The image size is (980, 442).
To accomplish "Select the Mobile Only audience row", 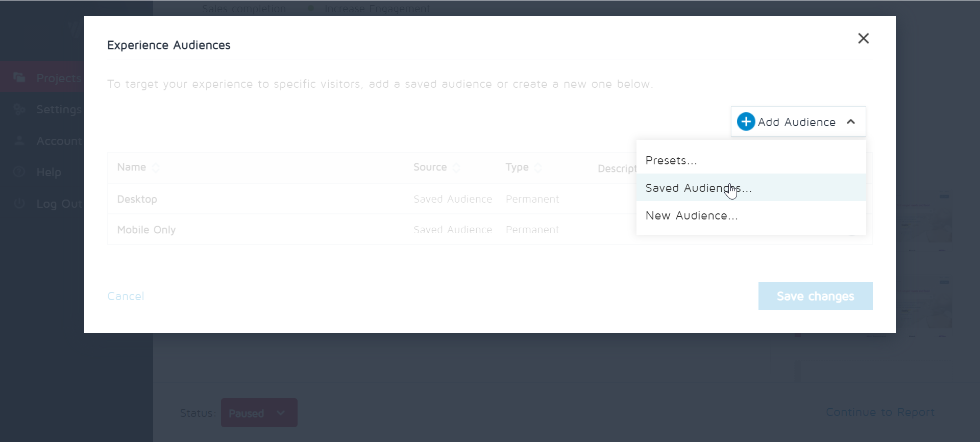I will (146, 230).
